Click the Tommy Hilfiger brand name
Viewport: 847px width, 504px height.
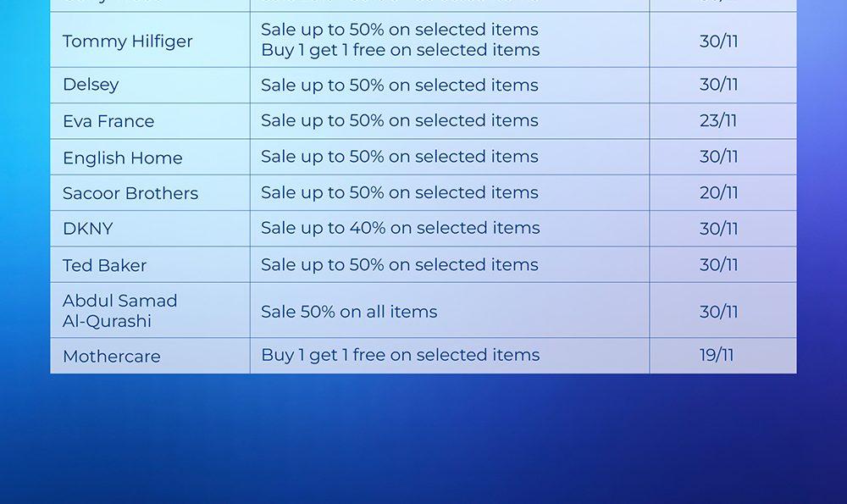click(x=128, y=42)
